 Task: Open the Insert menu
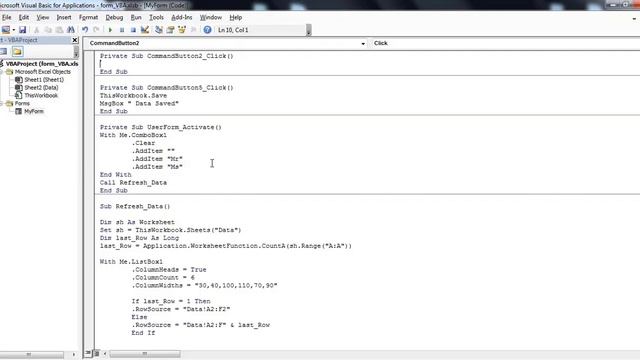coord(64,18)
